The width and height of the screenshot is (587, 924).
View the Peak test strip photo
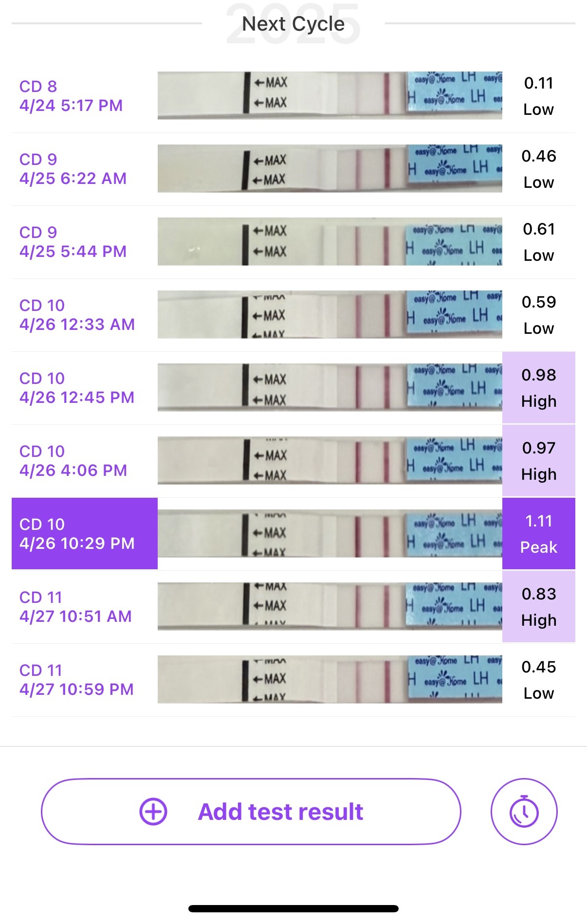[x=330, y=534]
